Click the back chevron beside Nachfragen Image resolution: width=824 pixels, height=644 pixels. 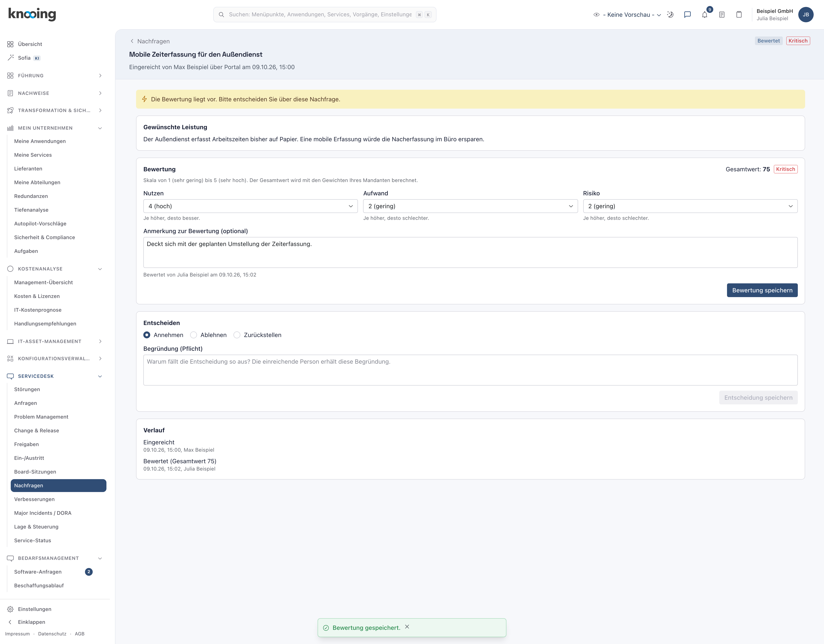pos(132,41)
